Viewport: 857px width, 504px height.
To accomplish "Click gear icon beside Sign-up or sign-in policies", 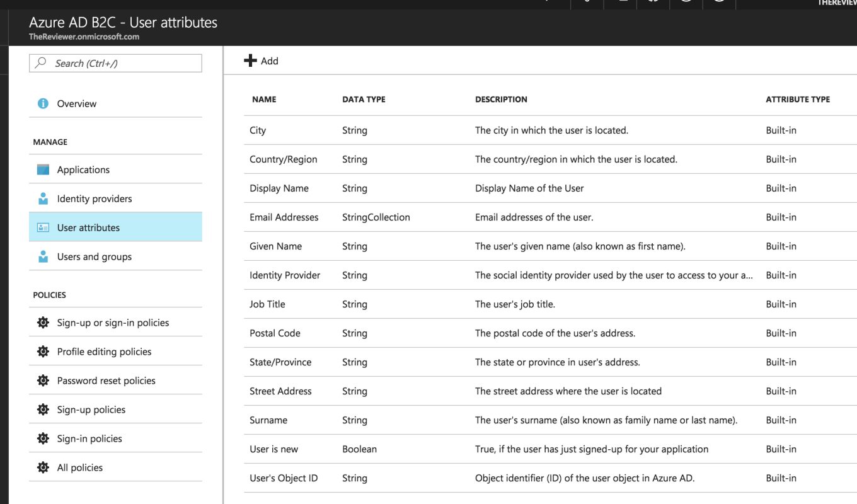I will click(43, 323).
